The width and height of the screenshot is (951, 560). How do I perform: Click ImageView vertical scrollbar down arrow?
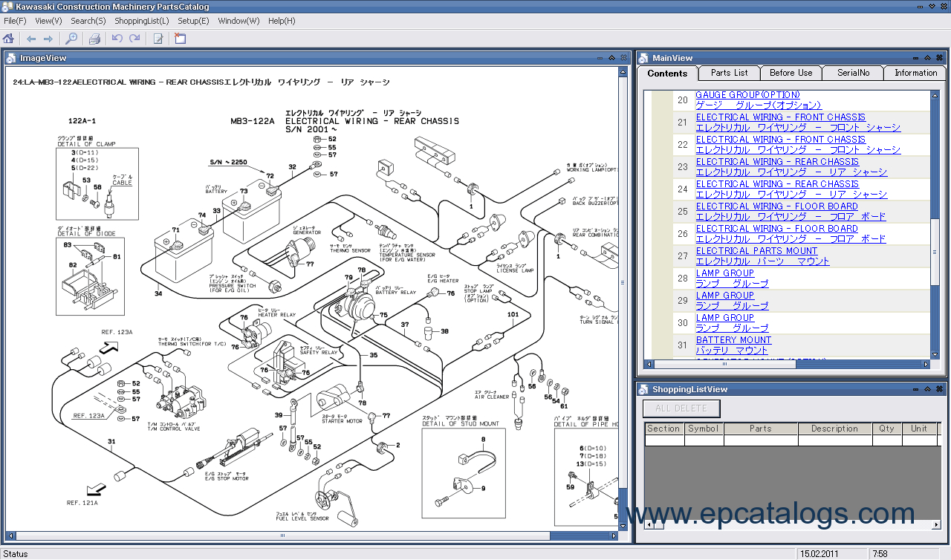click(x=623, y=525)
